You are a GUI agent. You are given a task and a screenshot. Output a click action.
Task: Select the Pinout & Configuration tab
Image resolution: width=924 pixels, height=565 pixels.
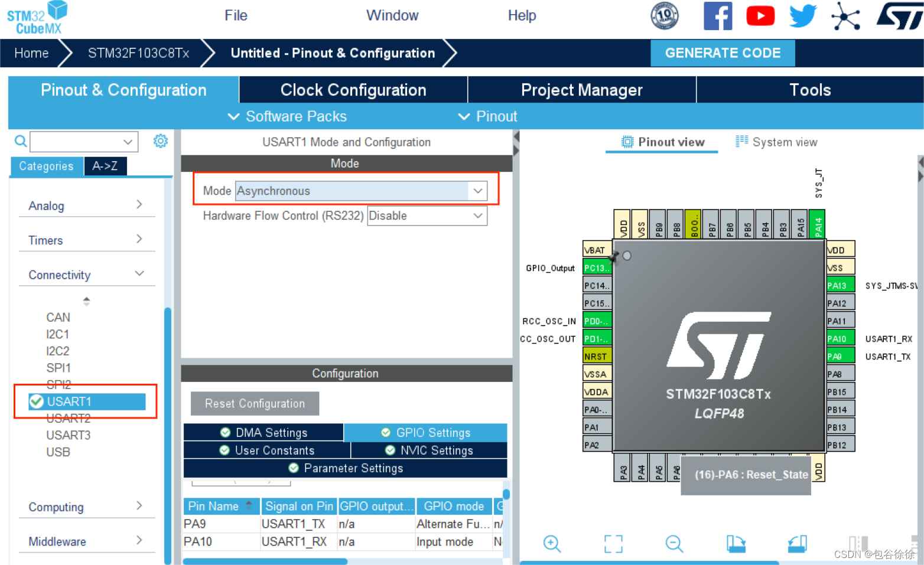[123, 90]
